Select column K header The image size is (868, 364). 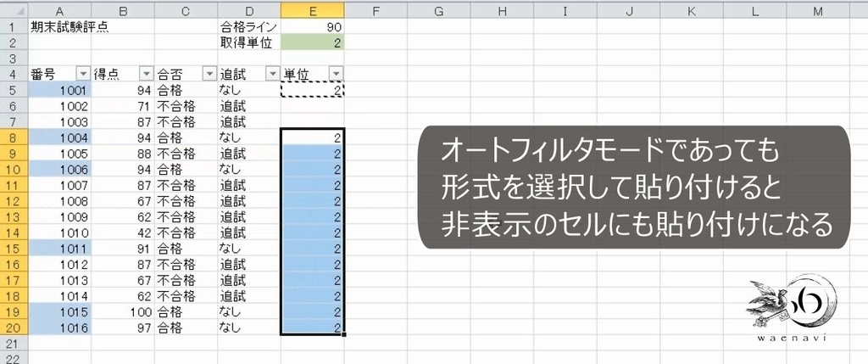(691, 10)
